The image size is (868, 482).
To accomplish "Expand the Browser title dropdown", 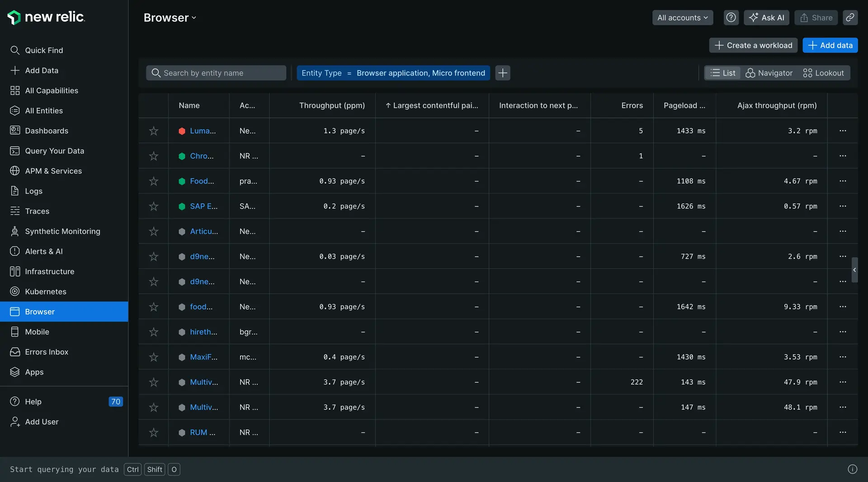I will (170, 18).
